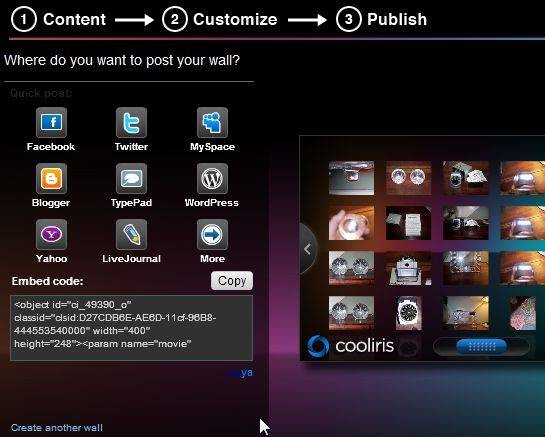Post wall to Facebook icon
This screenshot has height=437, width=545.
[x=51, y=123]
